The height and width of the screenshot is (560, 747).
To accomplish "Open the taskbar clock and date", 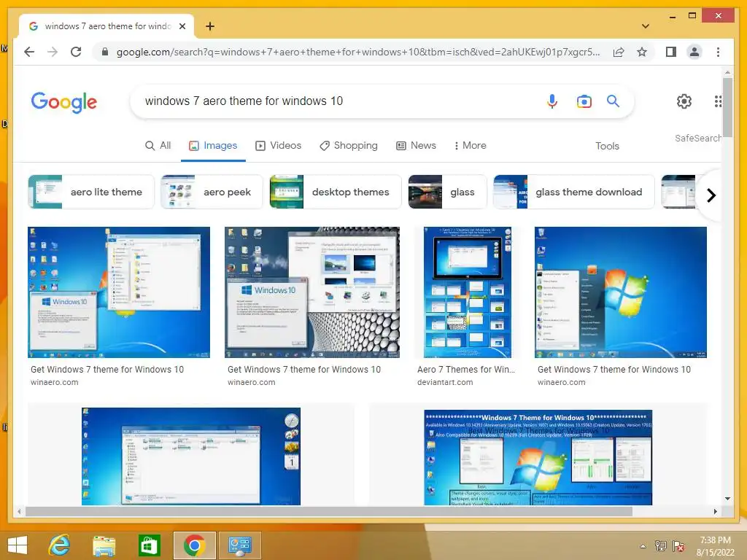I will coord(716,546).
